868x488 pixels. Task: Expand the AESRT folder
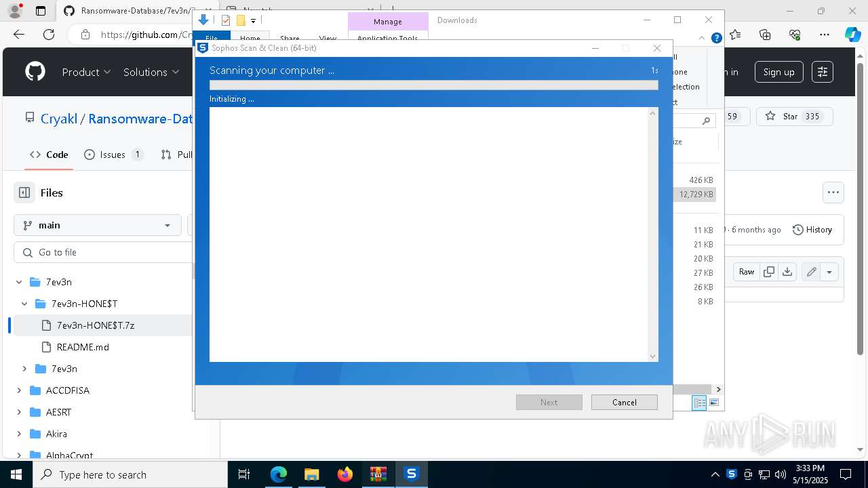[19, 412]
